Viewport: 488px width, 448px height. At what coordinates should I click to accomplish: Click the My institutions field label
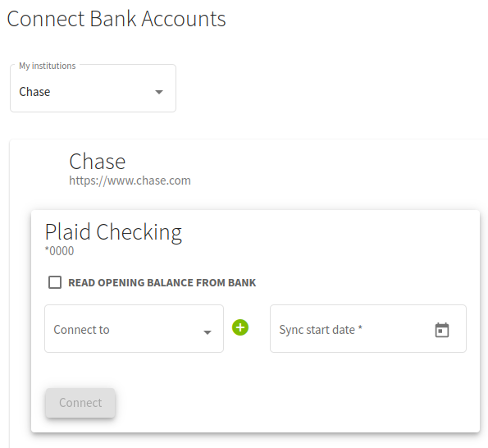[48, 66]
